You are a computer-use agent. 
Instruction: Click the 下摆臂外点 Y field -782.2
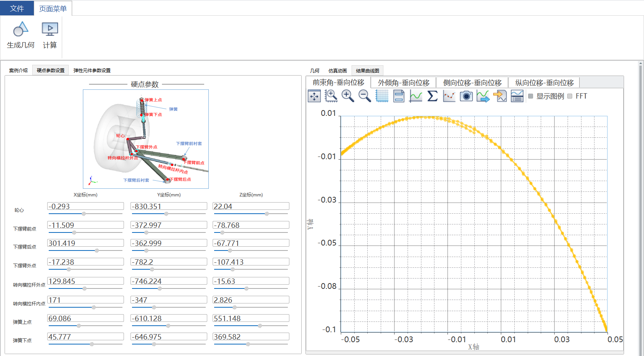(x=169, y=262)
